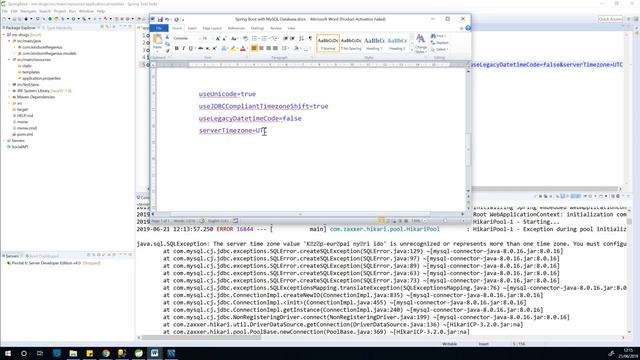Click the Bold button in Word ribbon
Screen dimensions: 640x360
click(x=177, y=49)
